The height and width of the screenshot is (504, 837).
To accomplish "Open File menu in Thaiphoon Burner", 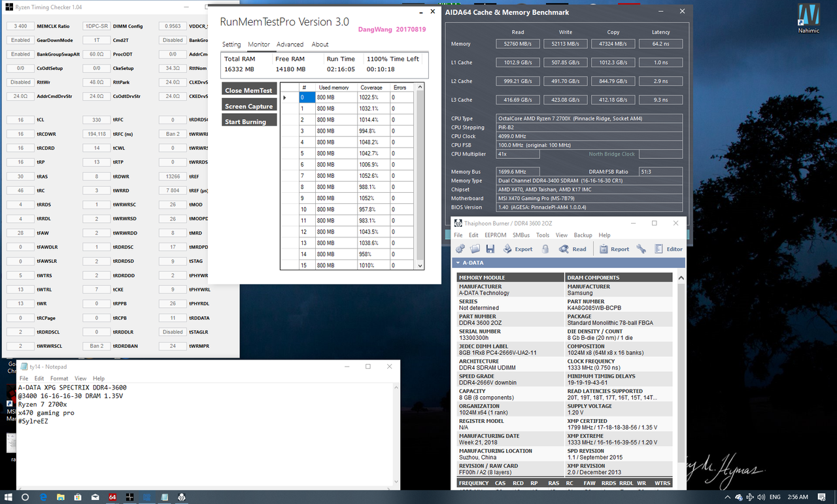I will click(x=458, y=235).
